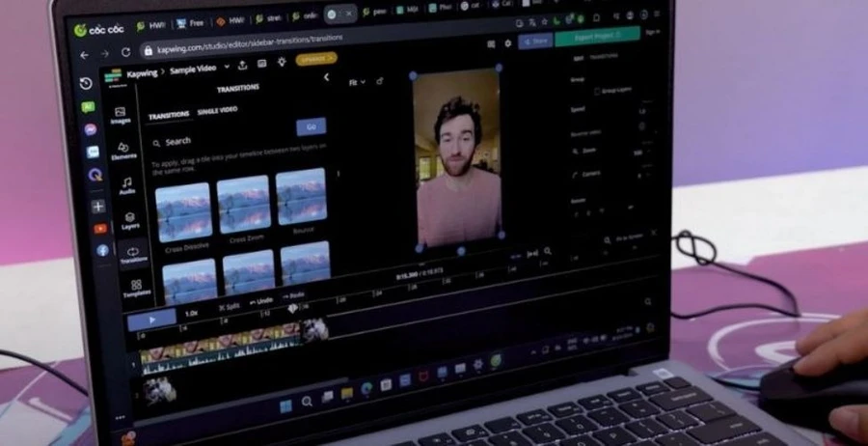Viewport: 868px width, 446px height.
Task: Click the Kapwing breadcrumb text
Action: pyautogui.click(x=142, y=73)
